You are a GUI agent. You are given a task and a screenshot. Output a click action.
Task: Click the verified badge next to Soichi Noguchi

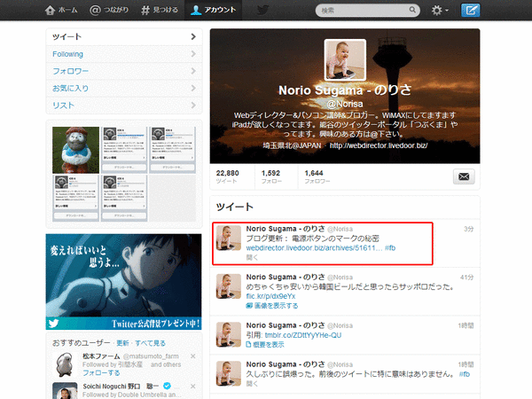click(x=167, y=386)
